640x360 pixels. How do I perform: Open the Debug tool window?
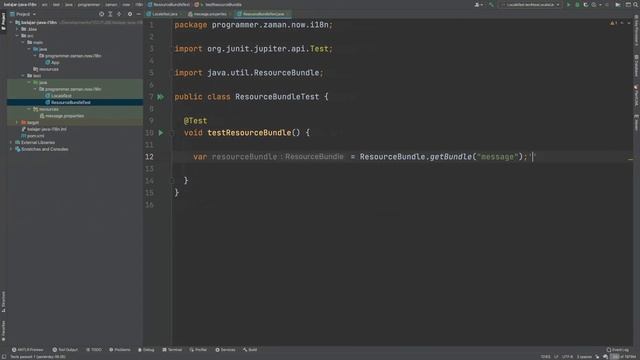click(146, 350)
